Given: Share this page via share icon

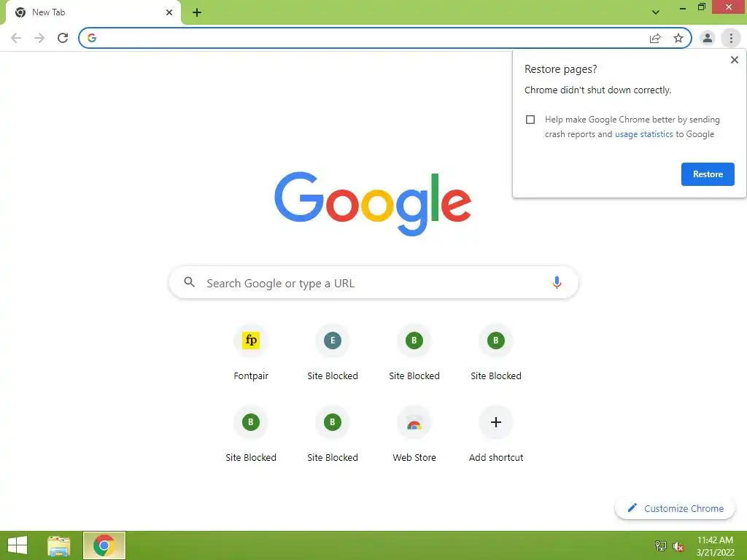Looking at the screenshot, I should pos(655,38).
